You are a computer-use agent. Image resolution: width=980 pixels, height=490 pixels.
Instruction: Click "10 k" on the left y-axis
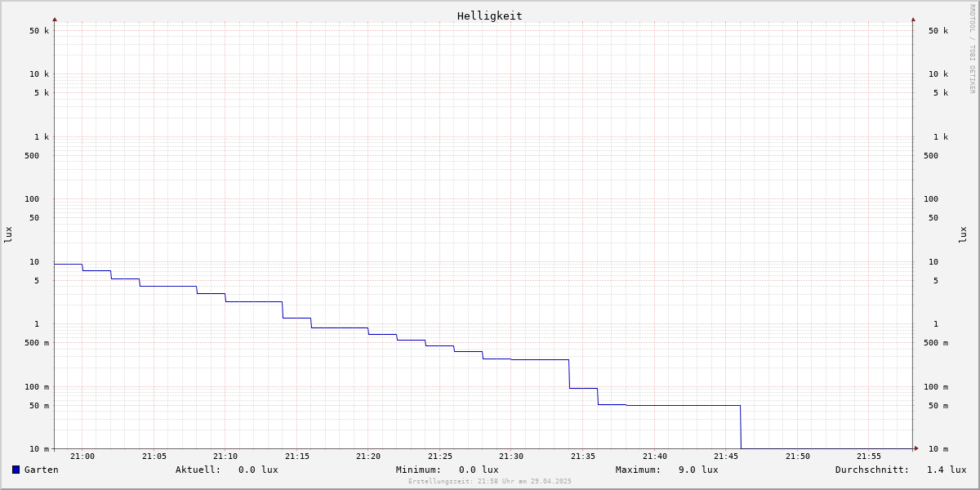tap(39, 74)
